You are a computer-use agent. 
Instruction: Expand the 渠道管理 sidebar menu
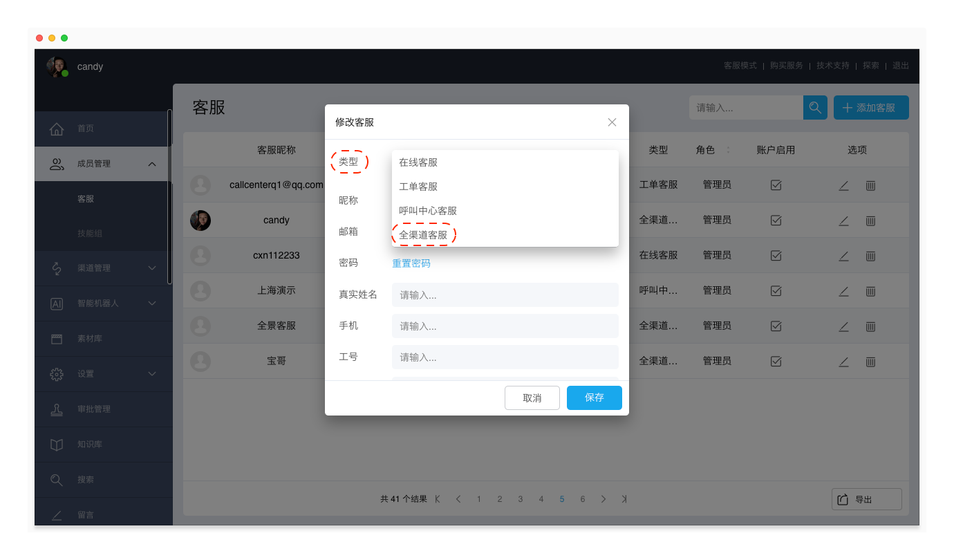(x=152, y=268)
